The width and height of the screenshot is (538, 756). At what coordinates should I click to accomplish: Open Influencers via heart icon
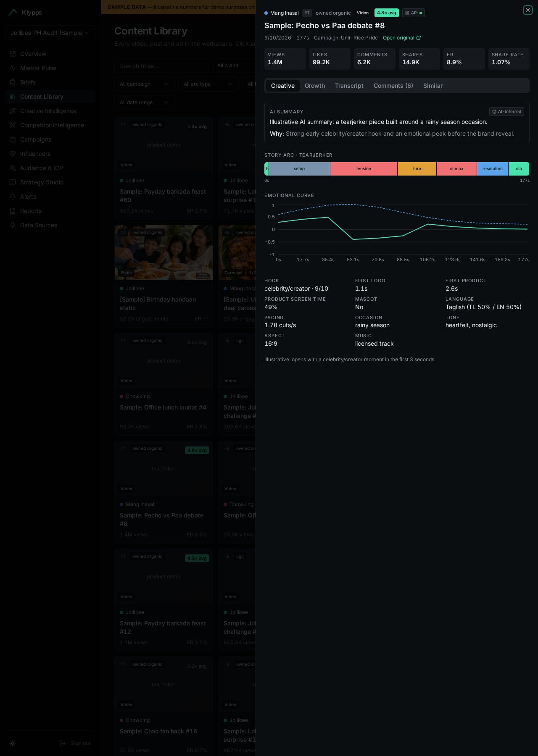(x=13, y=154)
